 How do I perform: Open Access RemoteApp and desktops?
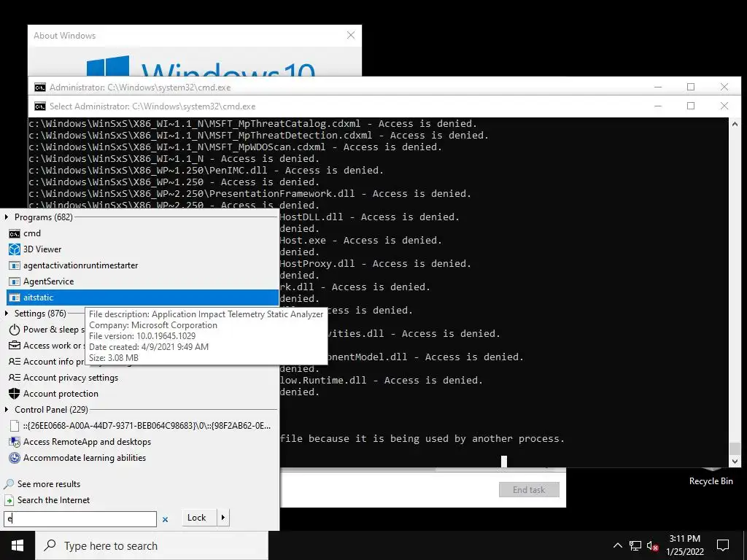(x=87, y=442)
